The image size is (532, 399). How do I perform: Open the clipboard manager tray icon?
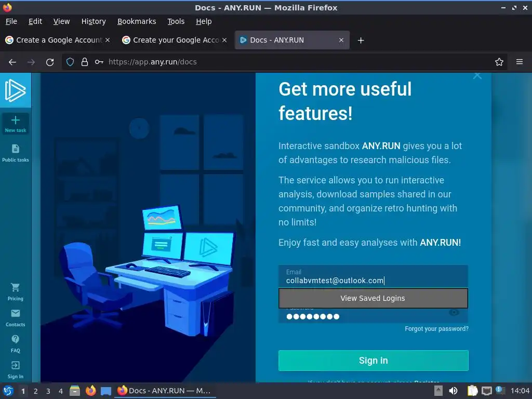473,391
